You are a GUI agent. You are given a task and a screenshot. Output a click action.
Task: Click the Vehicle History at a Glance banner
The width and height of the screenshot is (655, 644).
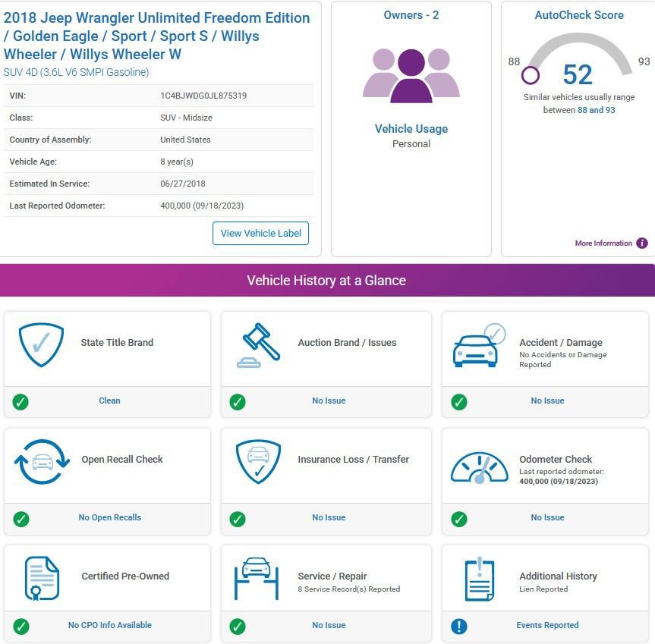click(x=328, y=280)
